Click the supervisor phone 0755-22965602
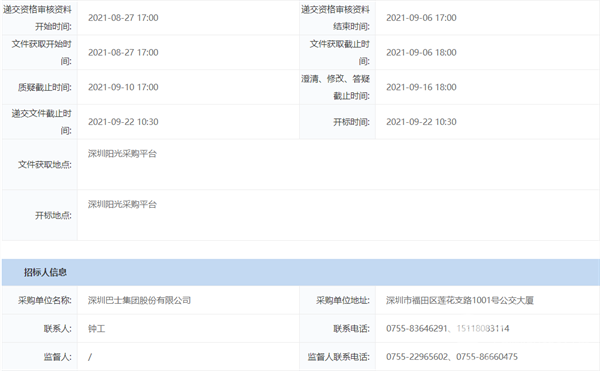 (x=417, y=357)
